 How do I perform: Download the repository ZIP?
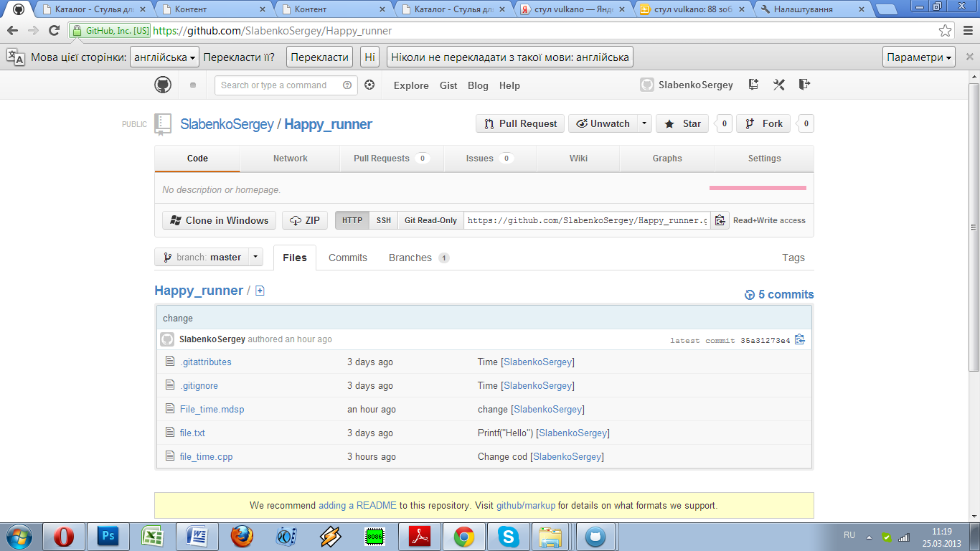coord(305,220)
